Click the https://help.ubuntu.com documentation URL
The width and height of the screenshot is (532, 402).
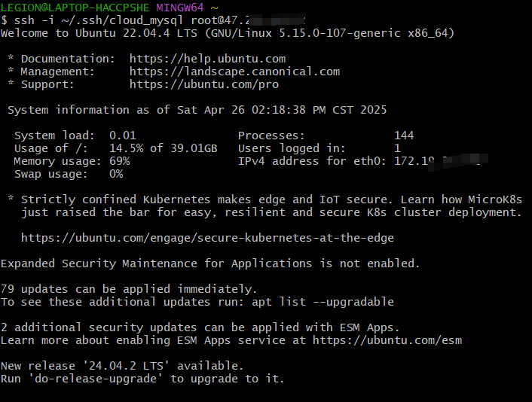(x=207, y=59)
